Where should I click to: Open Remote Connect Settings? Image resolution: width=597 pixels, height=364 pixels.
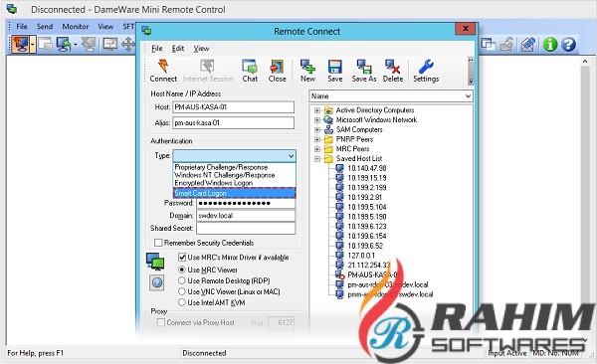click(x=426, y=71)
